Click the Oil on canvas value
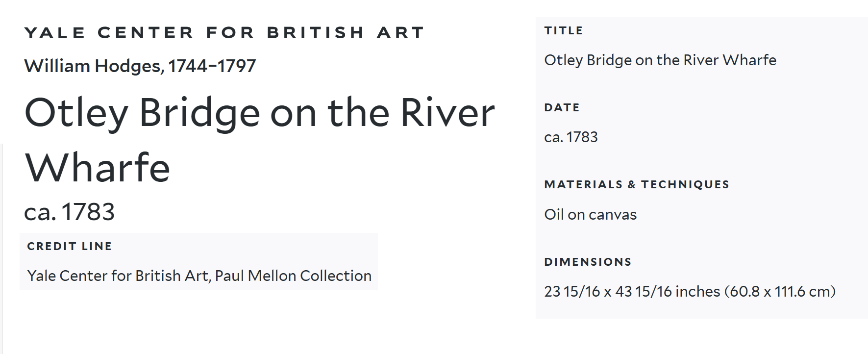The image size is (868, 354). 590,214
